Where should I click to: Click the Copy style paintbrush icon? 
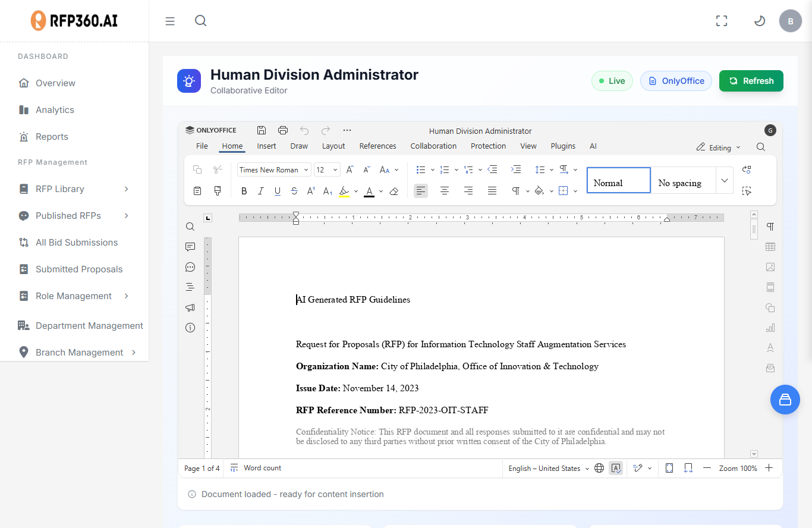tap(218, 191)
